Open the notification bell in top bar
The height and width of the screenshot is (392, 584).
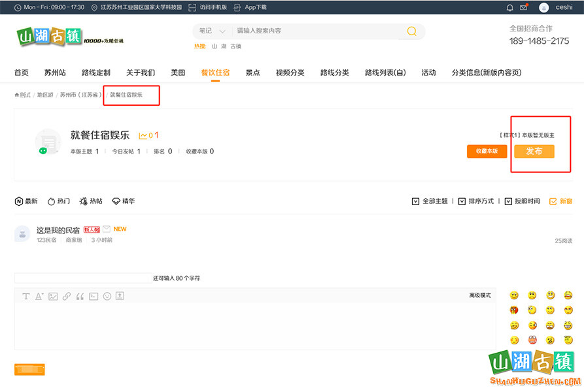point(510,7)
